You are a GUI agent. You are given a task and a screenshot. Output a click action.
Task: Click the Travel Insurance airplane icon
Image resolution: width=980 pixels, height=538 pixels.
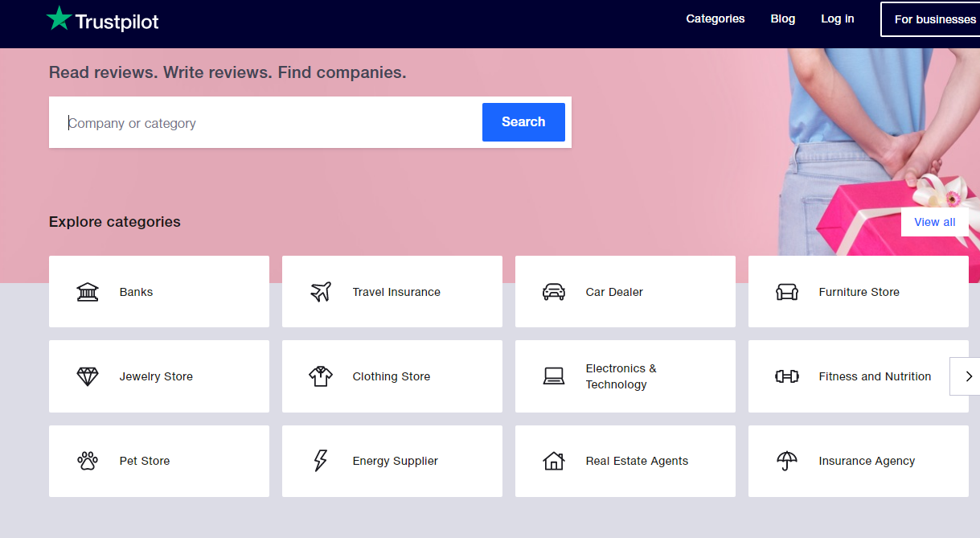(x=321, y=292)
